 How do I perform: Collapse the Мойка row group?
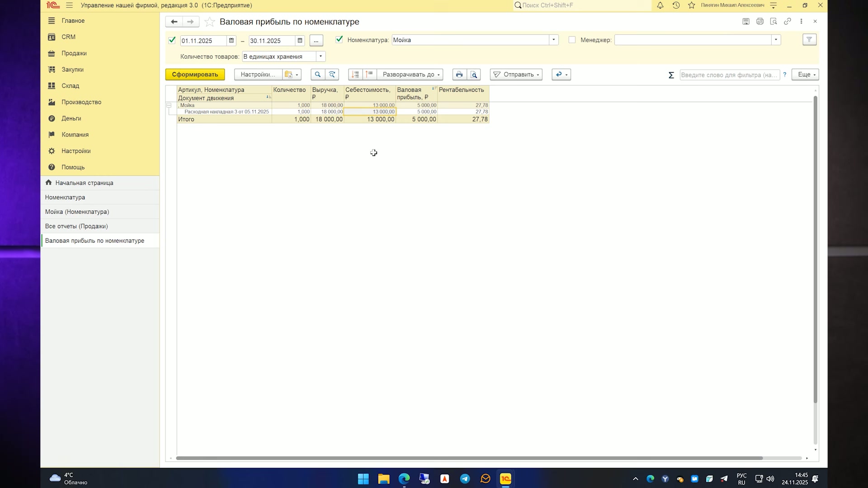(169, 105)
